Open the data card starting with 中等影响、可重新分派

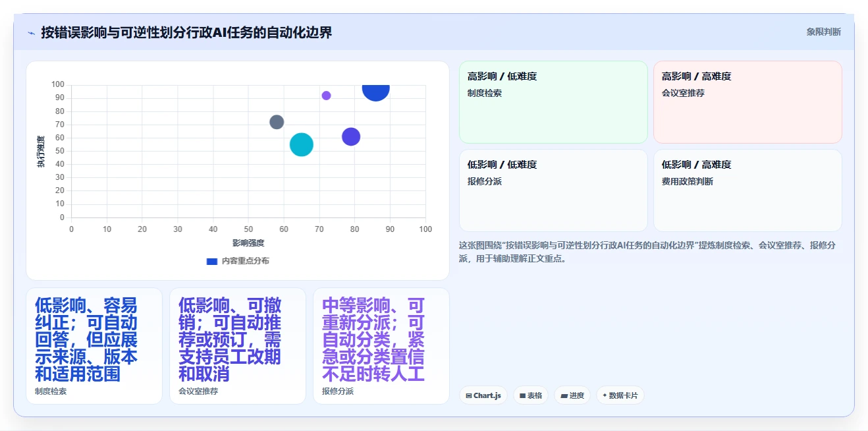(381, 346)
